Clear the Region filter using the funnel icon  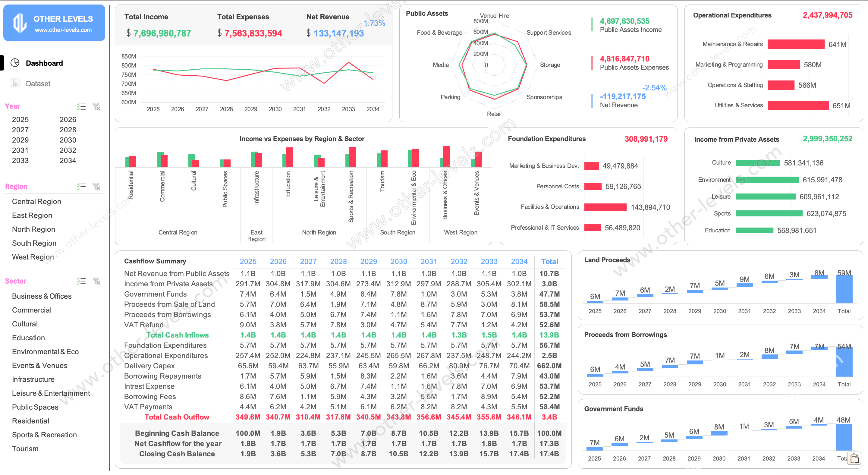coord(97,186)
